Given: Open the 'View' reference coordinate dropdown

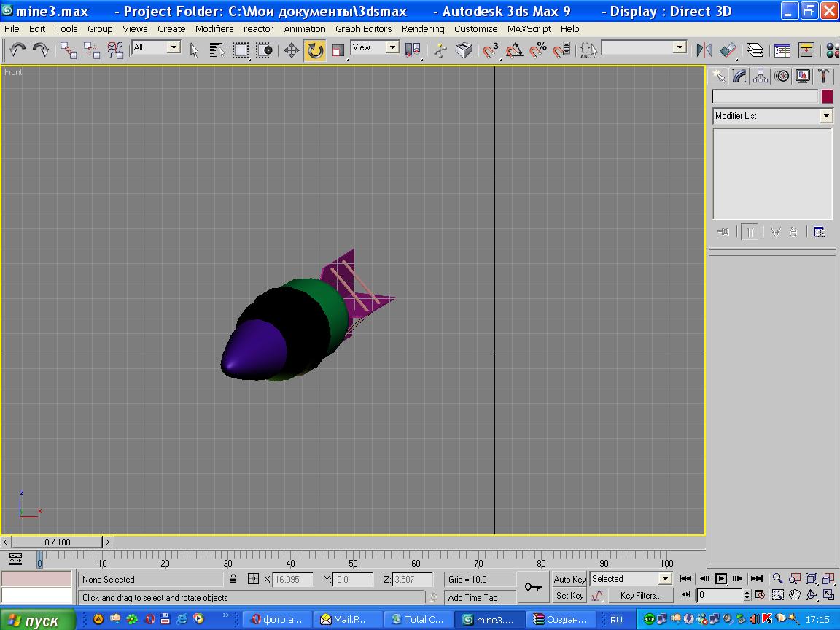Looking at the screenshot, I should (392, 47).
